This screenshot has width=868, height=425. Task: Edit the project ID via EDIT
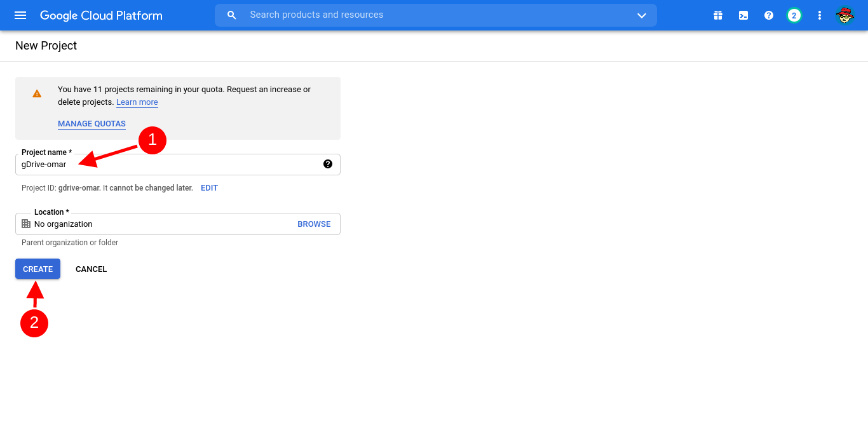pyautogui.click(x=209, y=188)
